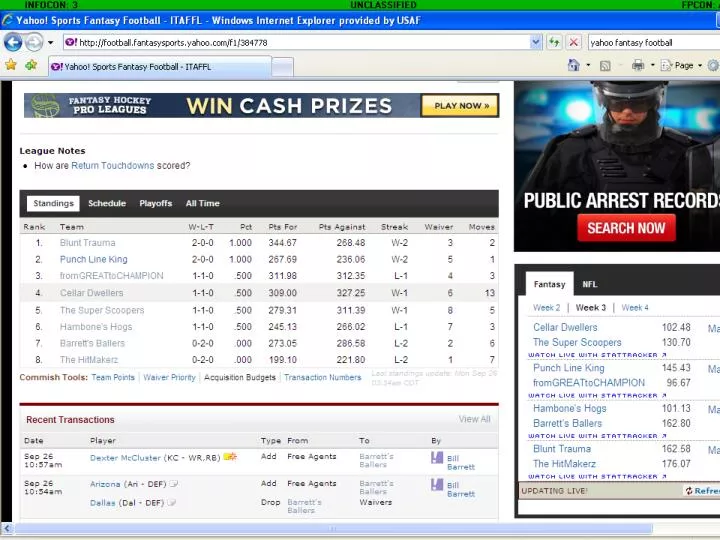Open Barrett's Ballers in scoreboard
Image resolution: width=720 pixels, height=540 pixels.
point(568,423)
